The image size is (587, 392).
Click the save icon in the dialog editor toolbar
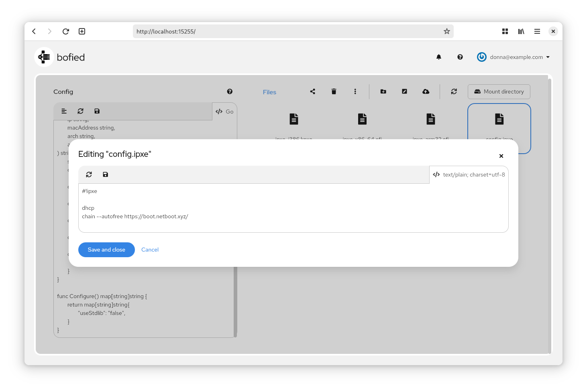click(x=105, y=175)
